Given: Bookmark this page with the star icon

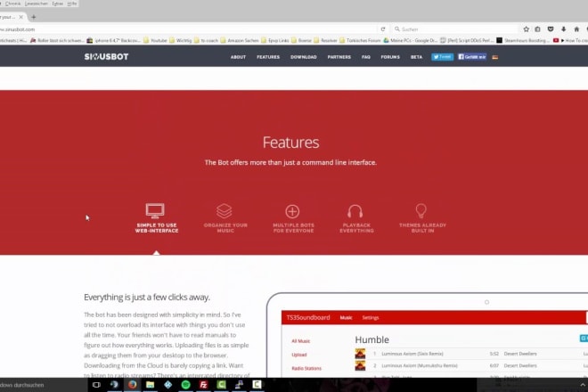Looking at the screenshot, I should [x=527, y=29].
